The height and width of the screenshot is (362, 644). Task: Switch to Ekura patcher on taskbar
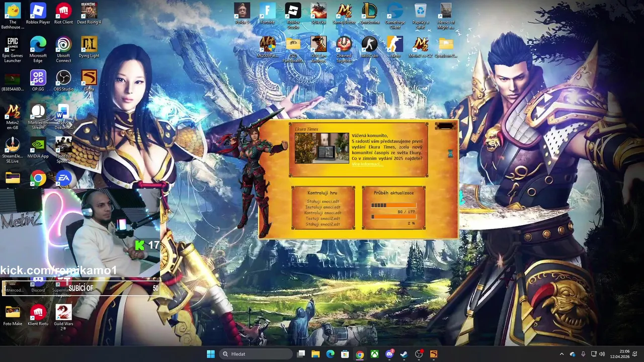click(x=434, y=354)
